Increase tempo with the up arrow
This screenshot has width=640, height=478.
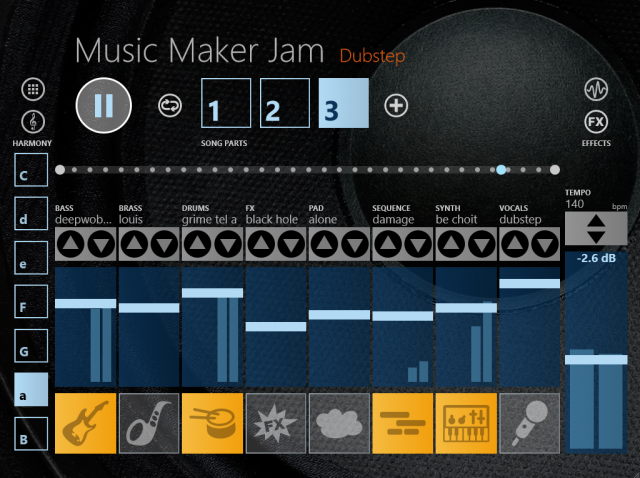[x=596, y=221]
